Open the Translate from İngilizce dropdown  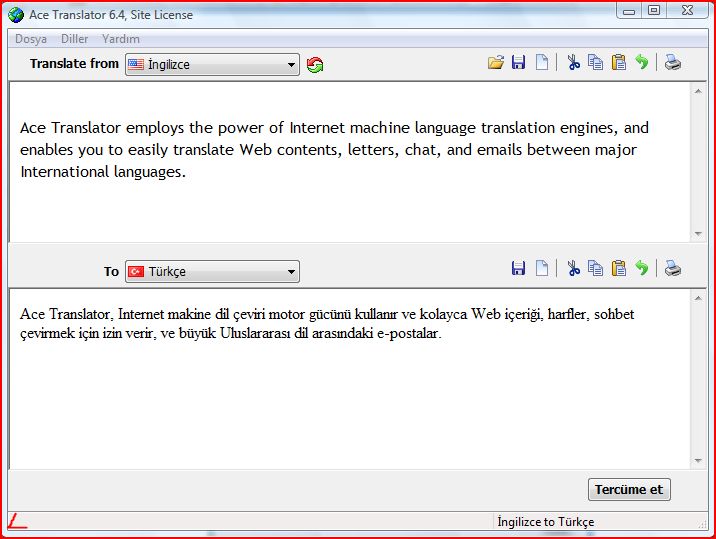[x=212, y=65]
